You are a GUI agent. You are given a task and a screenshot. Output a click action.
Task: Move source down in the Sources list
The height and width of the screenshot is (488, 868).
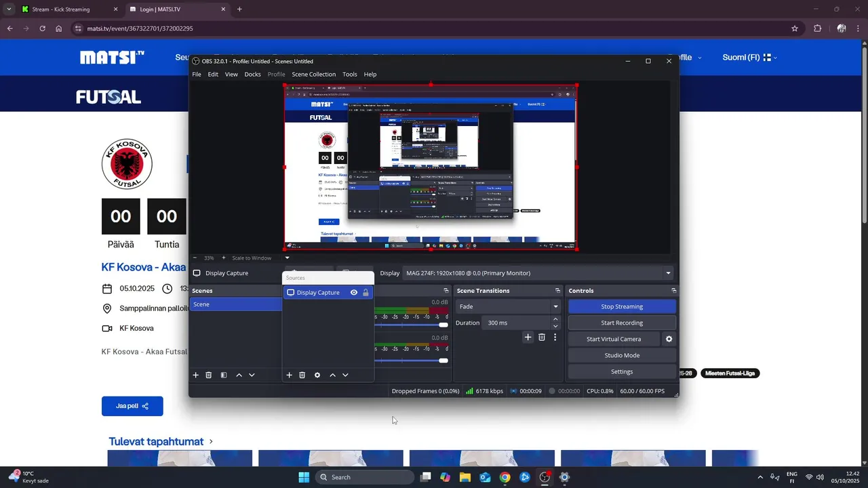[x=345, y=375]
